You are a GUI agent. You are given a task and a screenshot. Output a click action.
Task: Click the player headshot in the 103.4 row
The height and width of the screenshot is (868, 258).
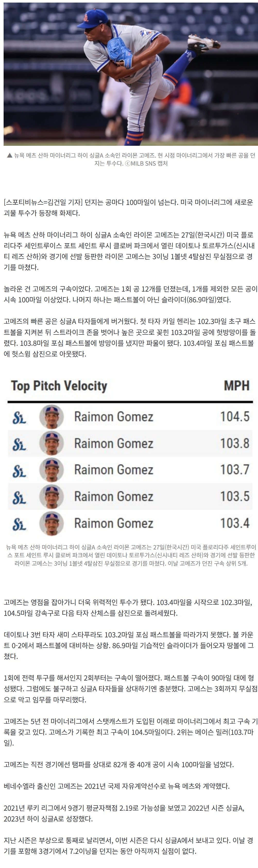51,523
